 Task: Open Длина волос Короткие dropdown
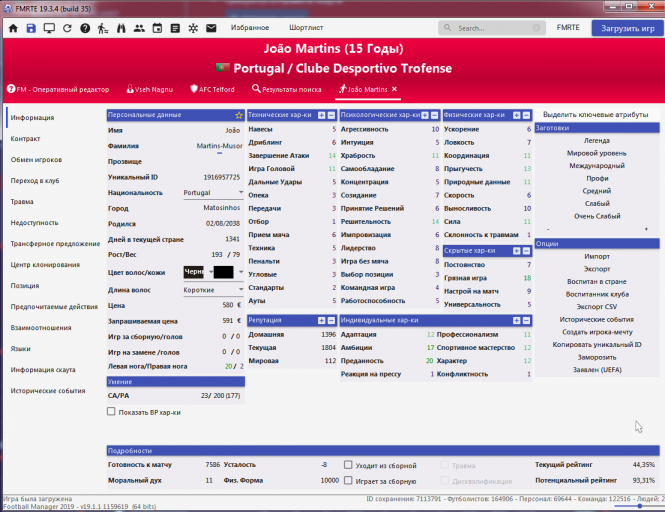pos(213,290)
